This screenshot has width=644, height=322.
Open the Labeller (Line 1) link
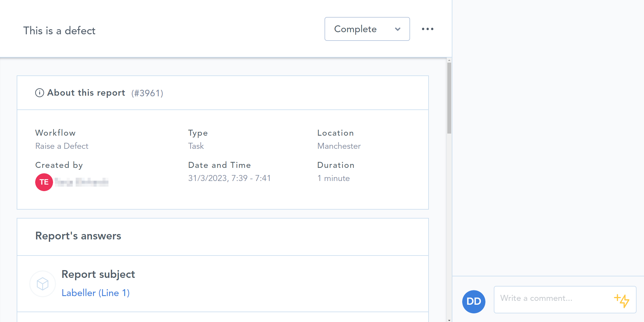[96, 293]
